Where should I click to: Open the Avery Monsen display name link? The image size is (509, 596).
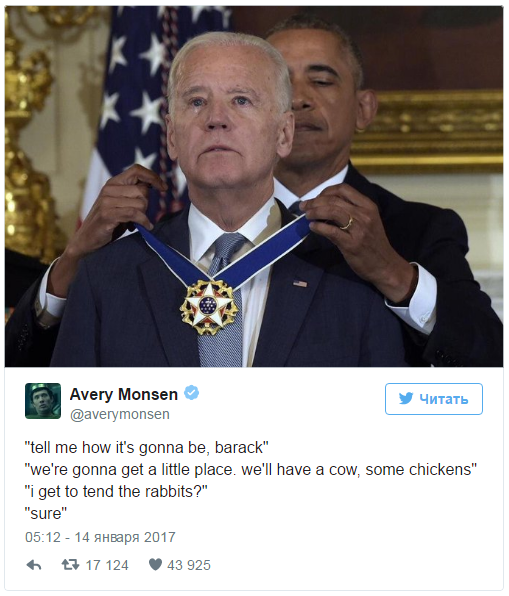pos(124,394)
